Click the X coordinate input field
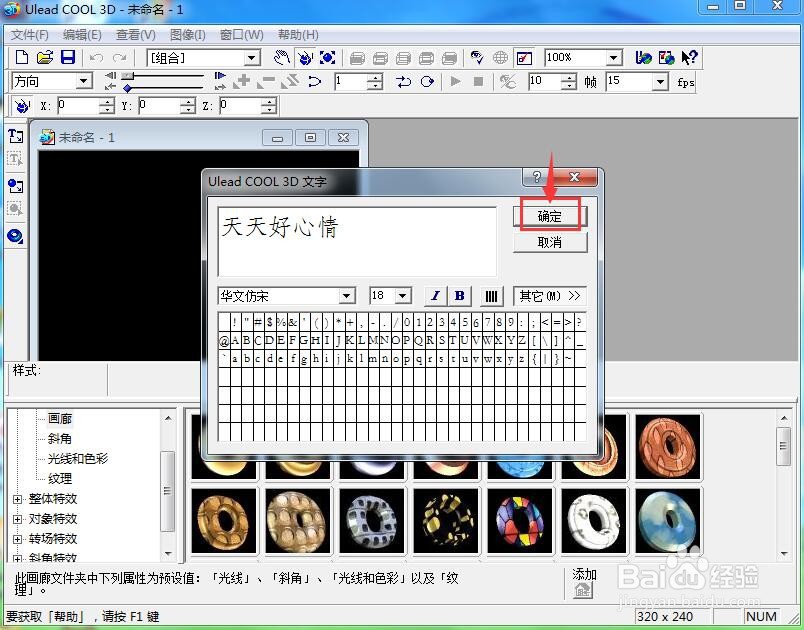 click(77, 106)
